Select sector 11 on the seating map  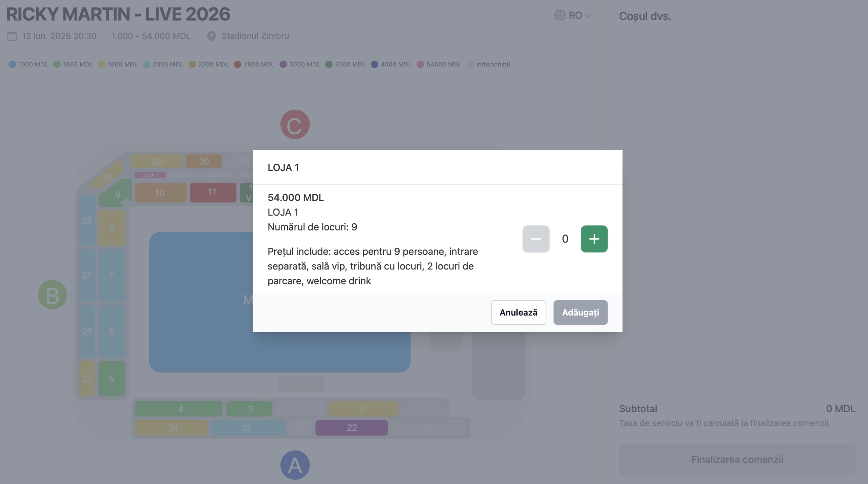click(213, 192)
